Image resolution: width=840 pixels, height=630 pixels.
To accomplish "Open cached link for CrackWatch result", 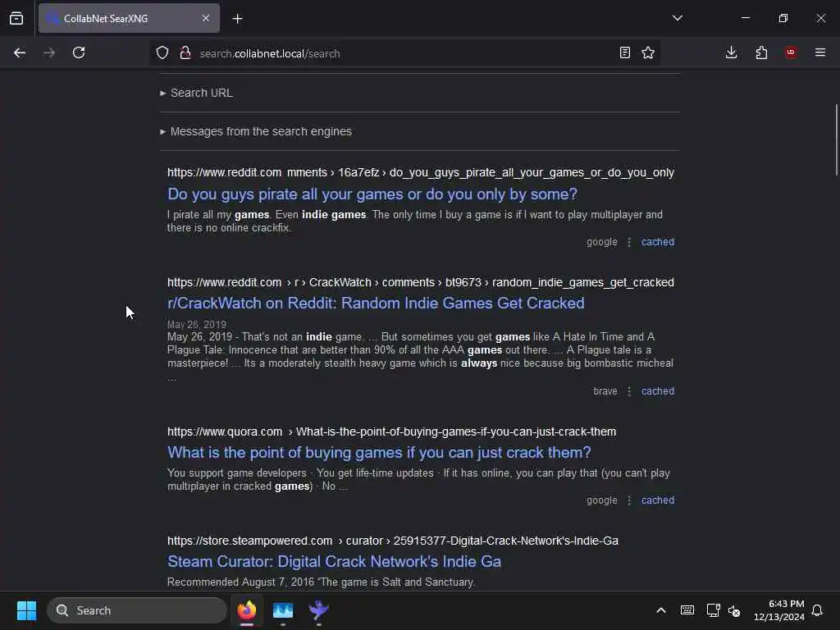I will pos(658,391).
